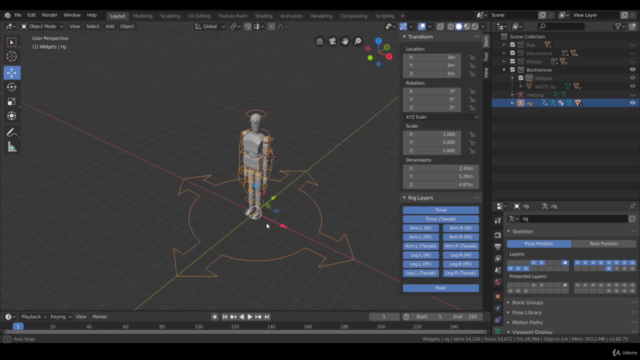Open the XYZ Euler rotation mode dropdown

click(441, 117)
